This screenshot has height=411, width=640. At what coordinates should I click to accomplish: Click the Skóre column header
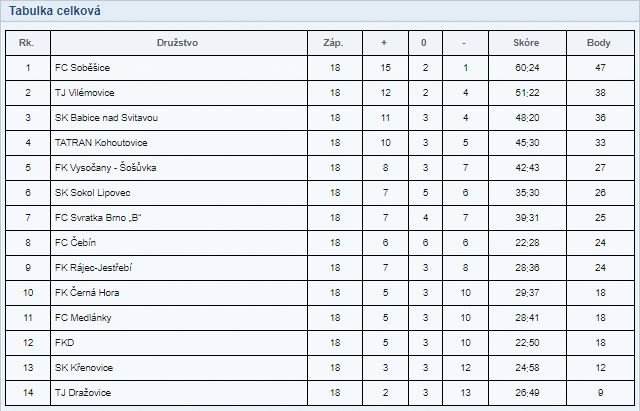tap(526, 43)
